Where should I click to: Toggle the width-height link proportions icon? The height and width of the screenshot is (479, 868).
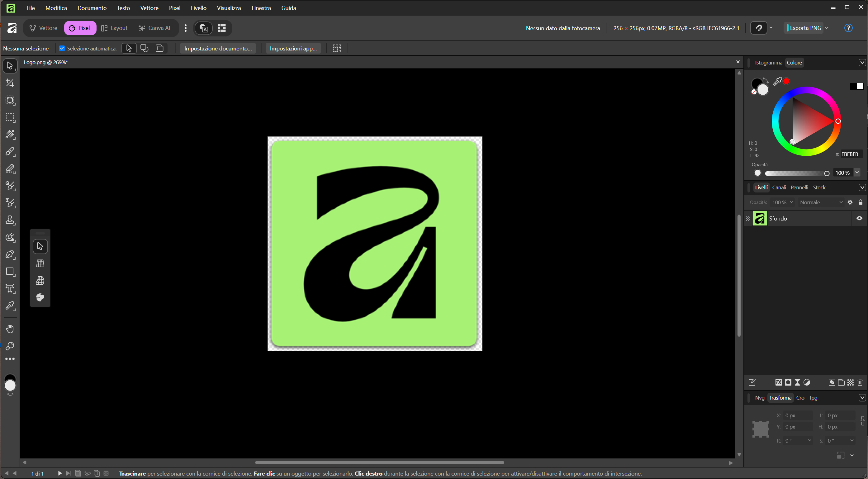tap(863, 421)
